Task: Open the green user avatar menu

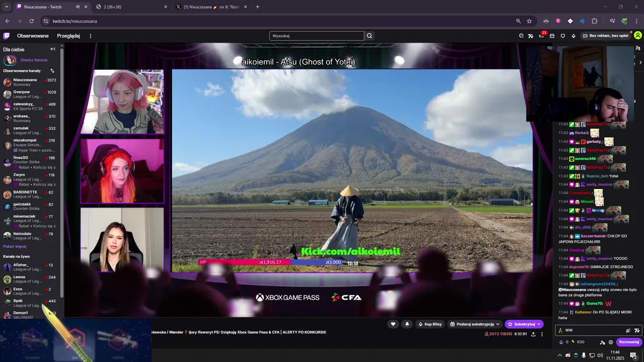Action: coord(638,36)
